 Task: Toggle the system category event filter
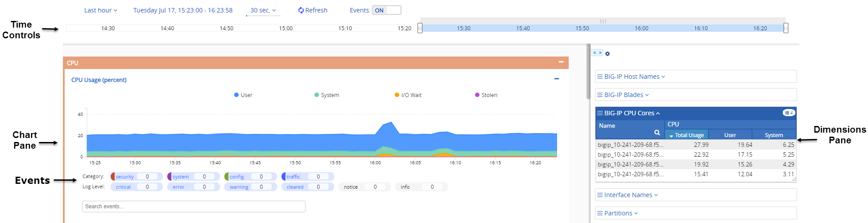point(194,177)
